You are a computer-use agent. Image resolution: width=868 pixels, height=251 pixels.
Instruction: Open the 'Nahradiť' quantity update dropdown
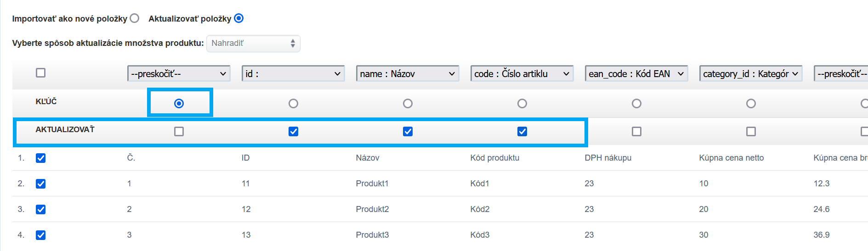pos(253,44)
